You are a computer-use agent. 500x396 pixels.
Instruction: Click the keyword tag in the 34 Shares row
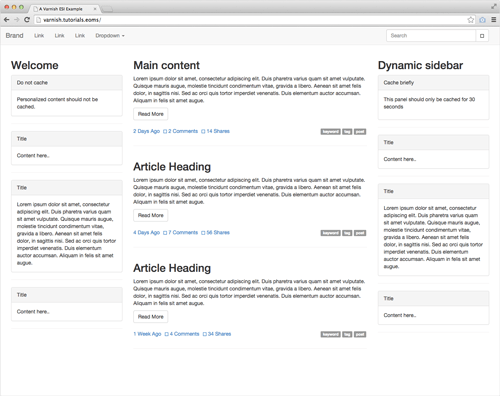click(331, 334)
